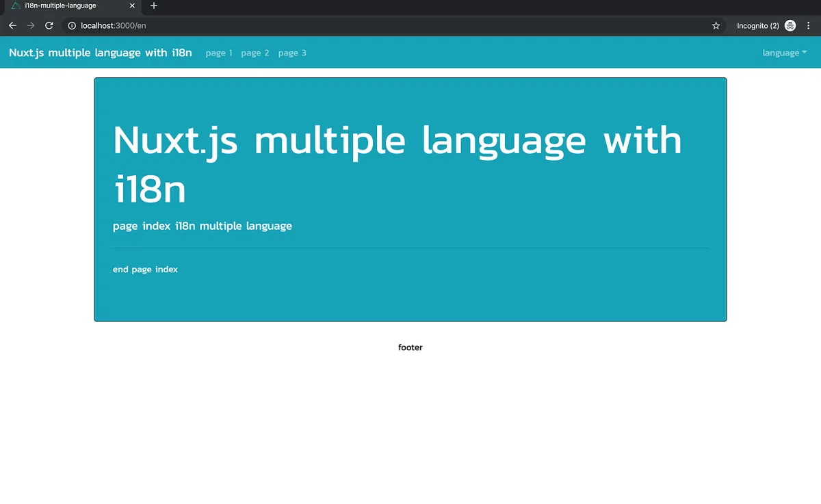Click the localhost:3000/en address bar

click(393, 26)
